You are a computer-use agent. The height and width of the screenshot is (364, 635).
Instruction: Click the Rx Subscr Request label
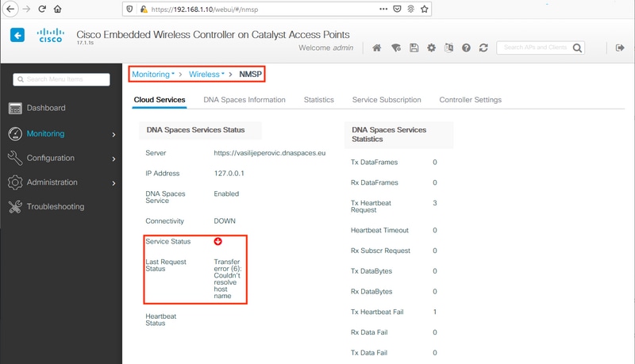(380, 251)
